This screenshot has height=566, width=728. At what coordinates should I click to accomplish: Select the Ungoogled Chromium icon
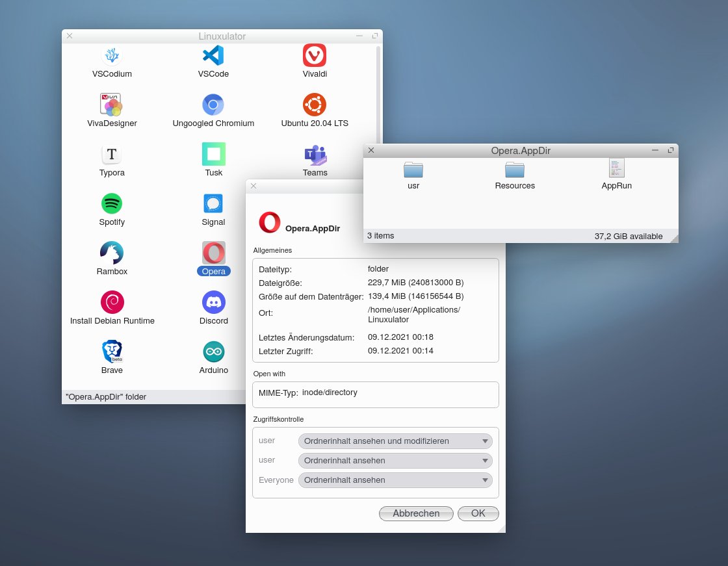[213, 104]
